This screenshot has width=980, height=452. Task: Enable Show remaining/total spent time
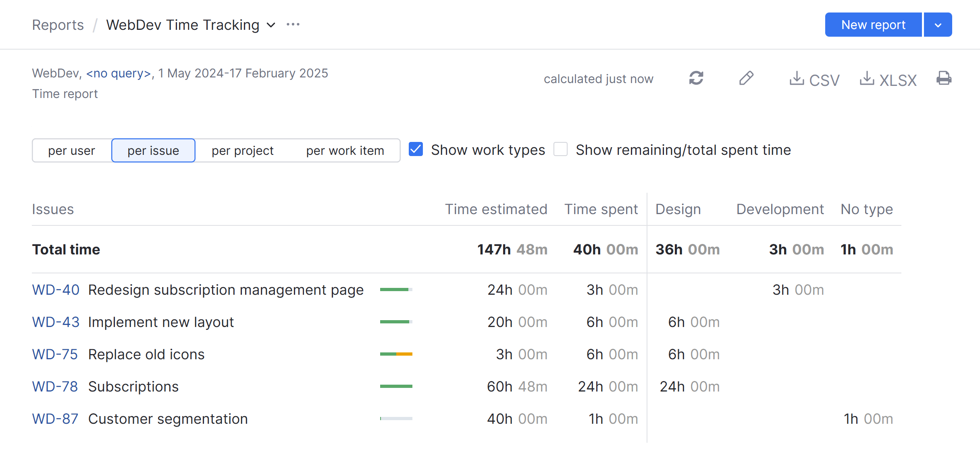point(560,149)
